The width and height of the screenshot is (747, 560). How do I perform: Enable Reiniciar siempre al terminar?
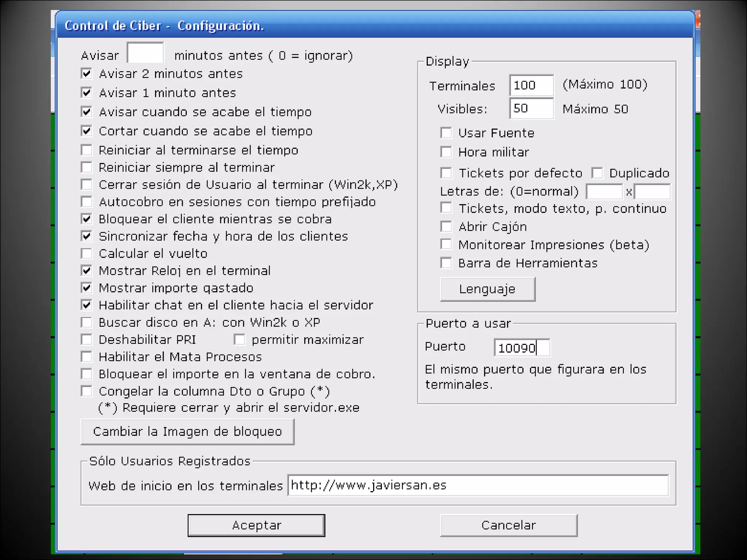[86, 167]
